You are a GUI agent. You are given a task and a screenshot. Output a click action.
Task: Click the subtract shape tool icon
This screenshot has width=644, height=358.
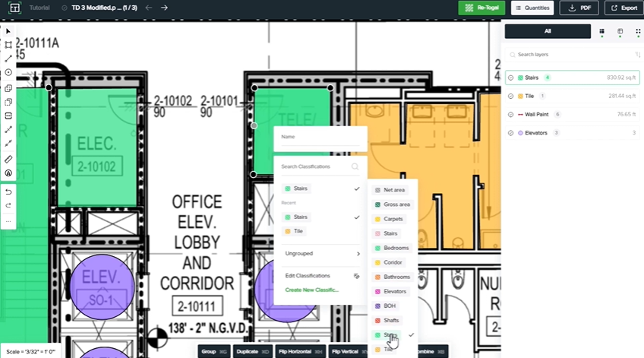pyautogui.click(x=8, y=102)
